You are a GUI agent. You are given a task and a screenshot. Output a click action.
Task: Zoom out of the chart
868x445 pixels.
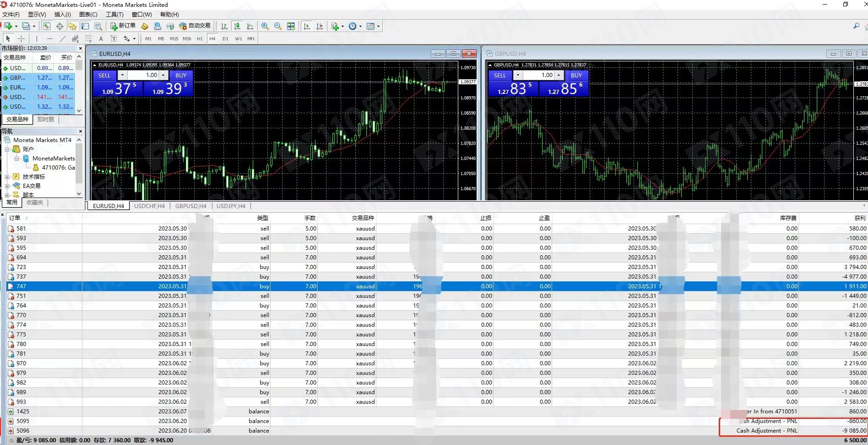pos(278,26)
